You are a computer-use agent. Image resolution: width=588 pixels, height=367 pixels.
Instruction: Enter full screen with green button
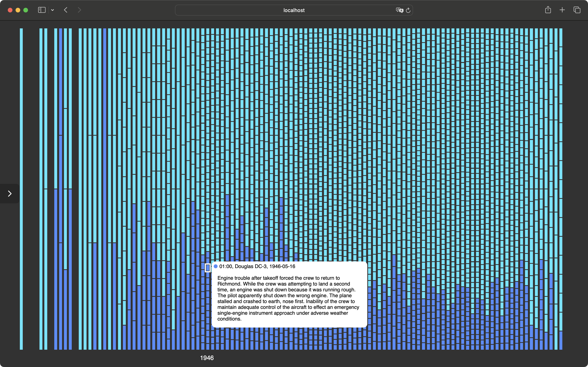pyautogui.click(x=26, y=10)
